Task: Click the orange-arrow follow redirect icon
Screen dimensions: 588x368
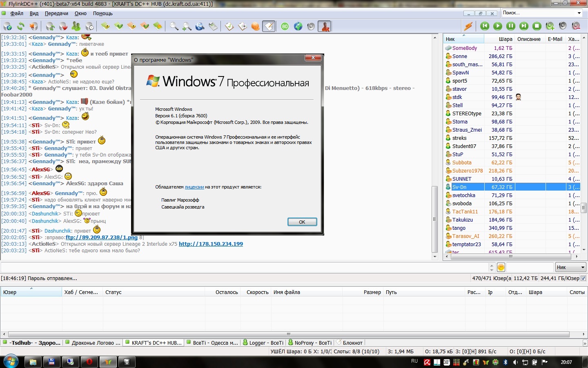Action: point(33,26)
